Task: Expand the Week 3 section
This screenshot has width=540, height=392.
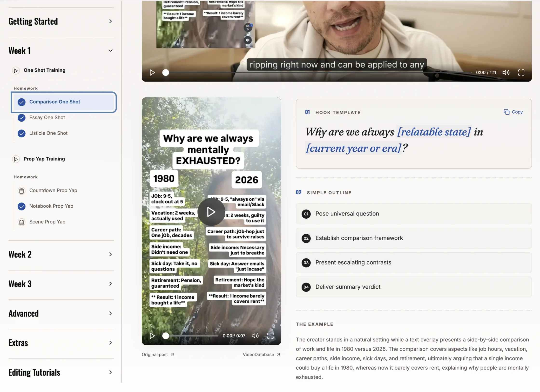Action: point(110,284)
